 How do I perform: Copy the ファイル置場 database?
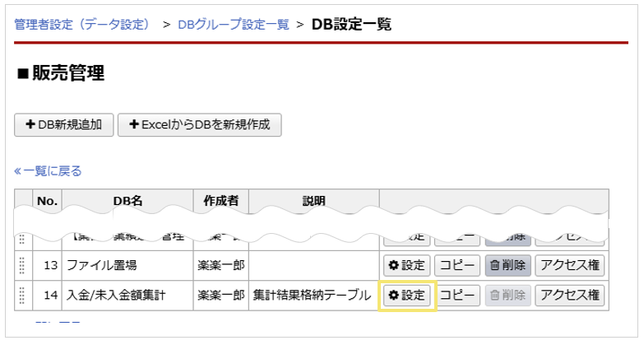tap(457, 265)
